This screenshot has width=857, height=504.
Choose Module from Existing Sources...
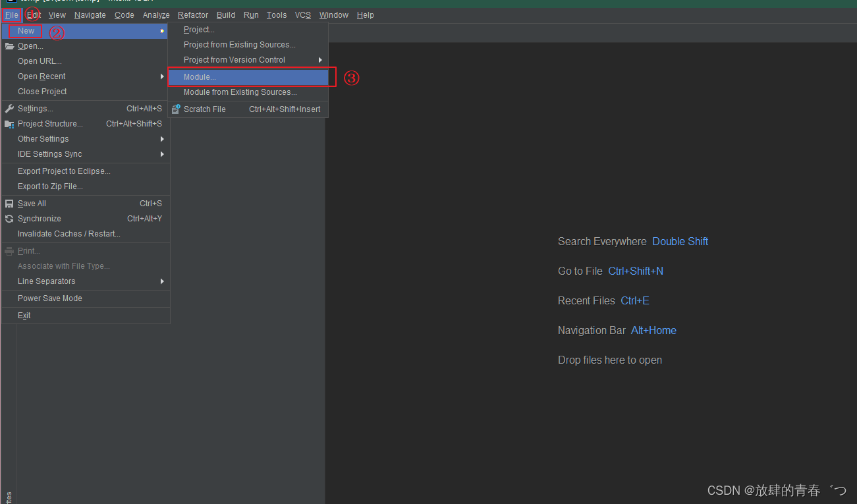[x=248, y=92]
